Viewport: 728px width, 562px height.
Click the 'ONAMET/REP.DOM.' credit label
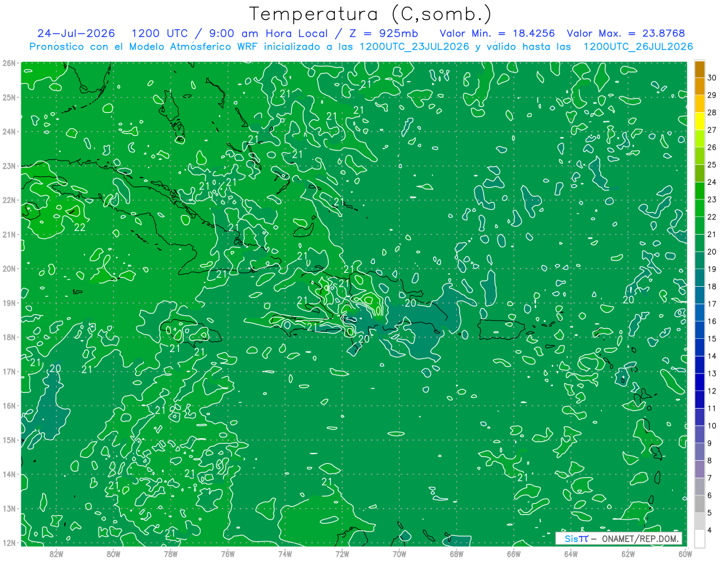pyautogui.click(x=639, y=538)
